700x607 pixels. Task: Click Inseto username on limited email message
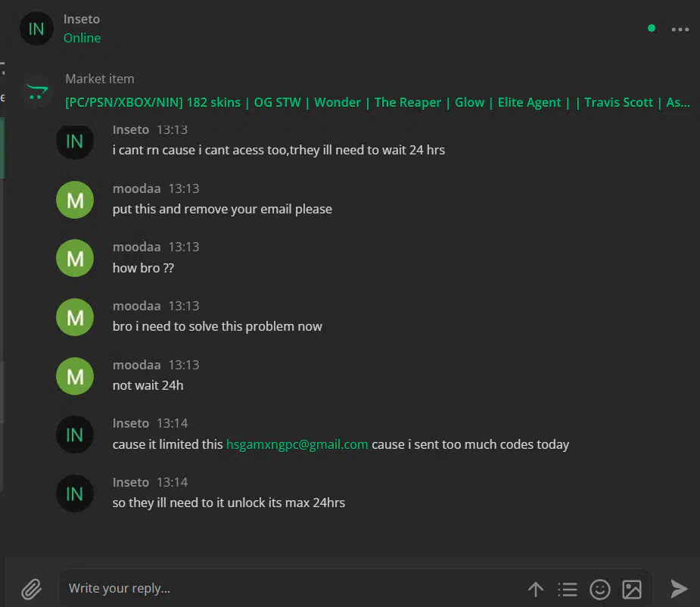pyautogui.click(x=131, y=423)
